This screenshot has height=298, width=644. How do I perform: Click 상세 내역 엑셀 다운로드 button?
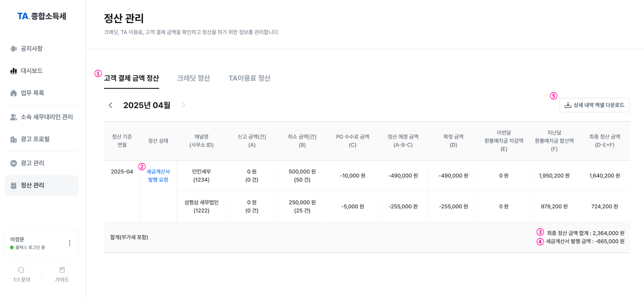tap(594, 105)
